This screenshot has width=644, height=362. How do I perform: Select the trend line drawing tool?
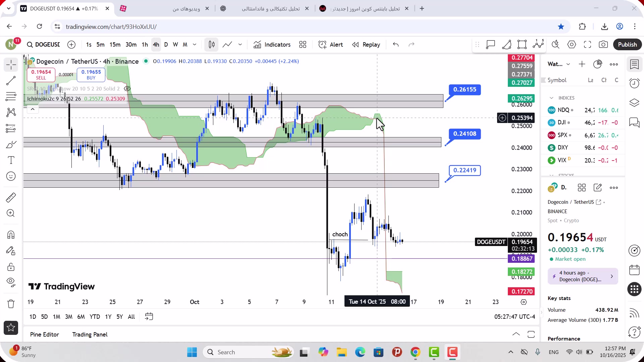(x=11, y=81)
